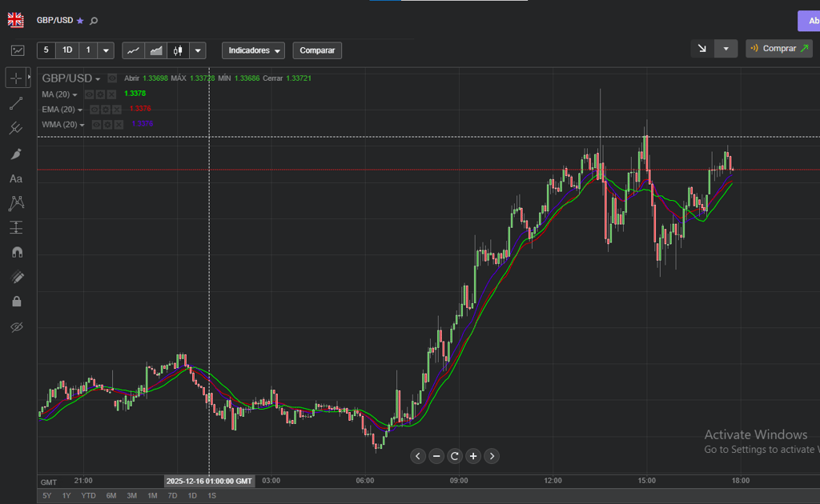This screenshot has width=820, height=504.
Task: Toggle WMA (20) visibility eye
Action: click(x=97, y=125)
